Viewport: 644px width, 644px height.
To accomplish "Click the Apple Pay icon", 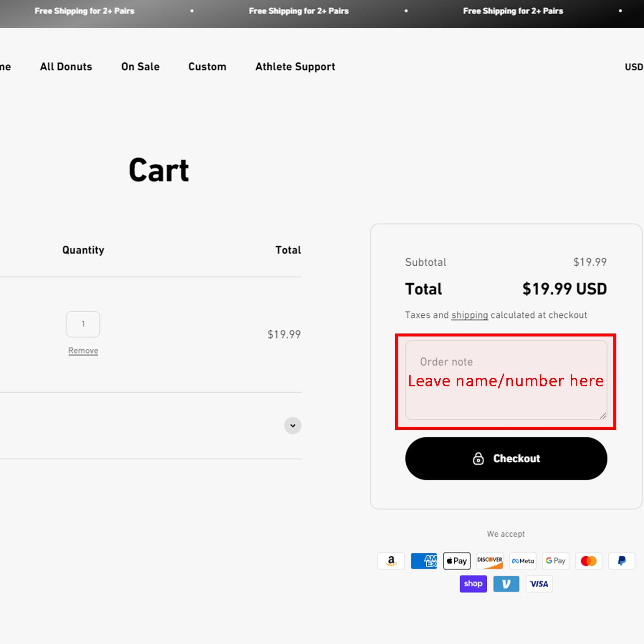I will pos(457,561).
